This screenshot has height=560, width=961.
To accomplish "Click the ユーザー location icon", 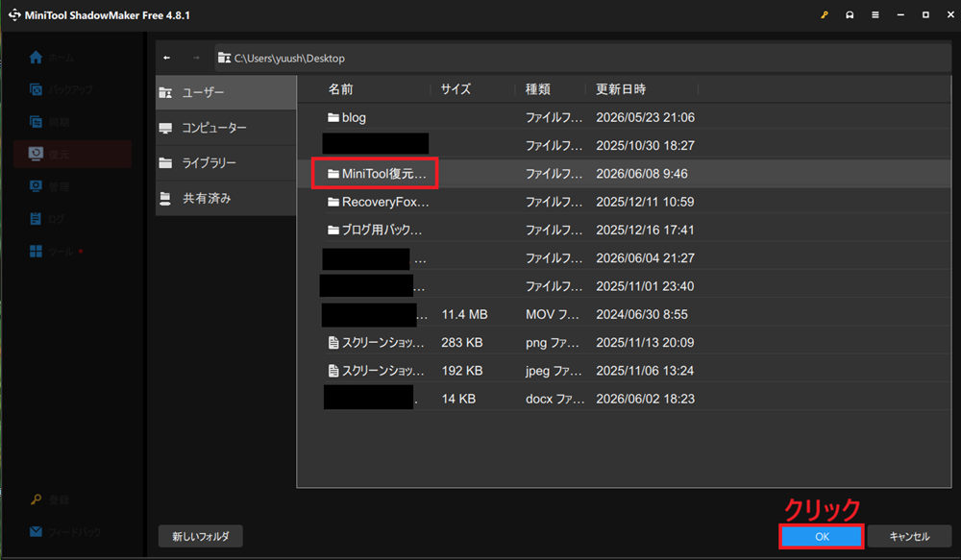I will (x=165, y=92).
